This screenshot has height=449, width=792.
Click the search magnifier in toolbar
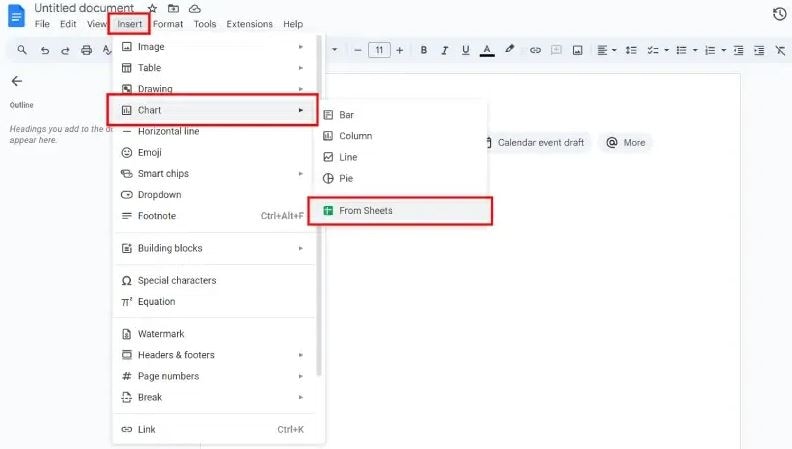[x=22, y=50]
